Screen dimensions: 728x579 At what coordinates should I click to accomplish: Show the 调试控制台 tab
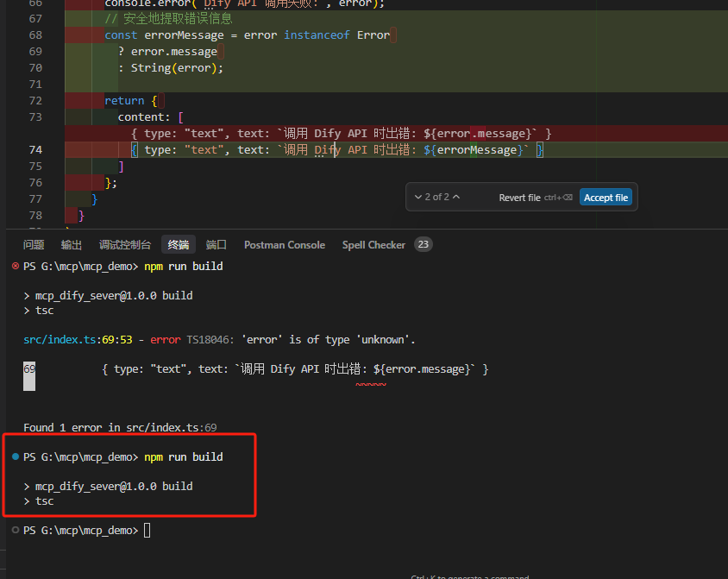pyautogui.click(x=125, y=245)
